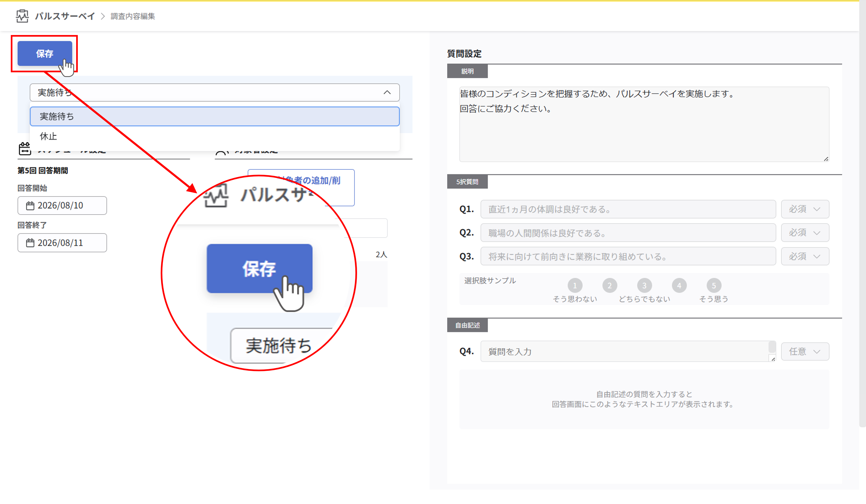866x504 pixels.
Task: Select sample choice 1 そう思わない
Action: pos(575,285)
